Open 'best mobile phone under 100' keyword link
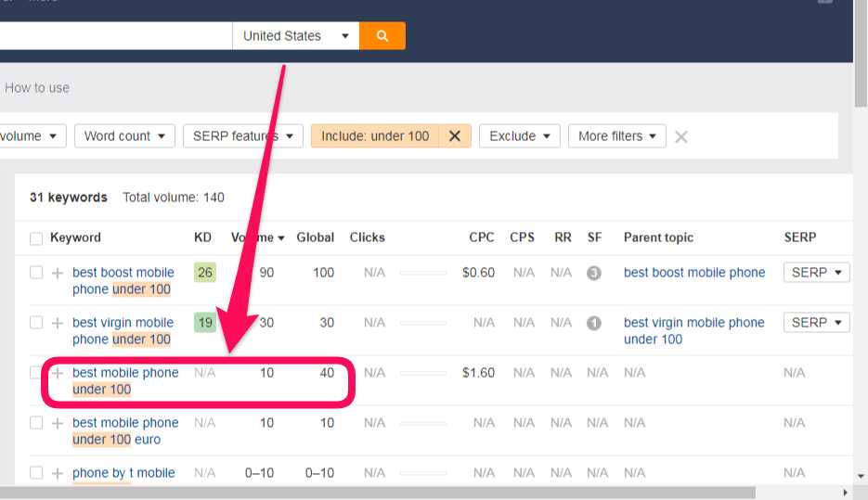Image resolution: width=868 pixels, height=500 pixels. [x=125, y=381]
